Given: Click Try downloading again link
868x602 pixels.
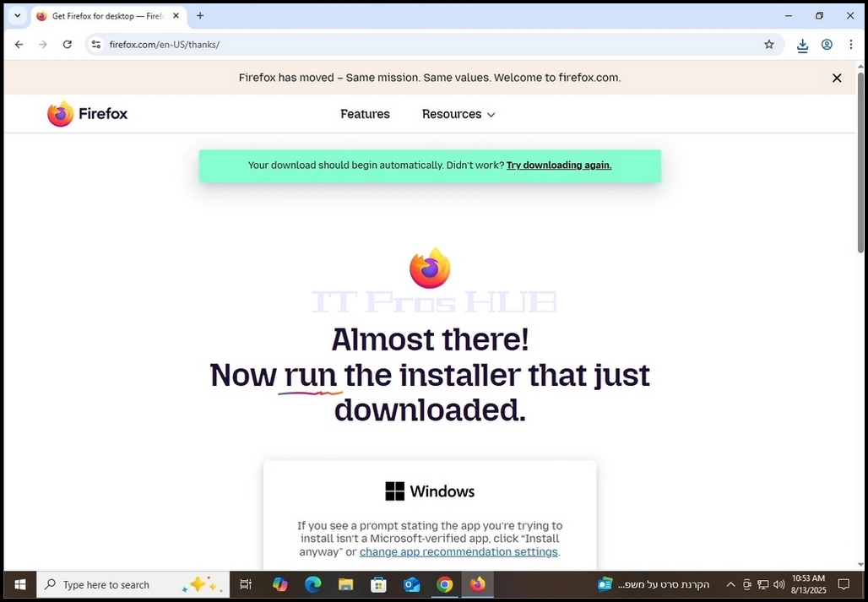Looking at the screenshot, I should click(559, 165).
